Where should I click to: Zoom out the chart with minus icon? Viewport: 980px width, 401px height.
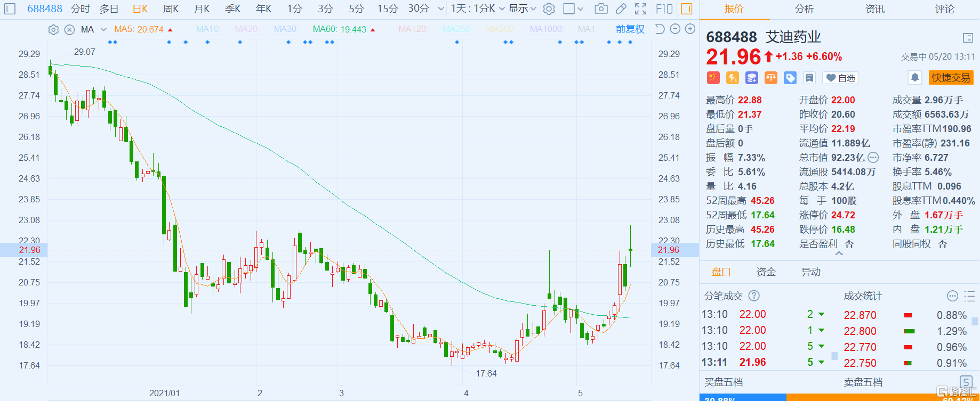pyautogui.click(x=675, y=29)
